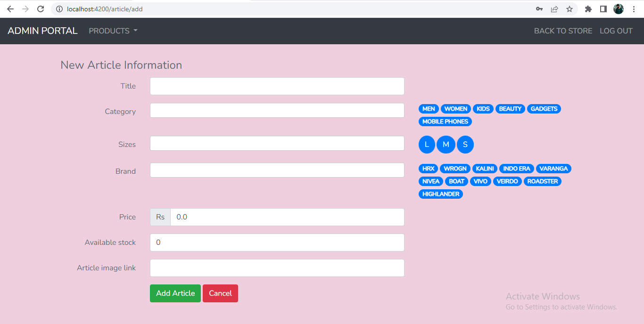Open the PRODUCTS dropdown menu
Screen dimensions: 644x324
[x=113, y=31]
